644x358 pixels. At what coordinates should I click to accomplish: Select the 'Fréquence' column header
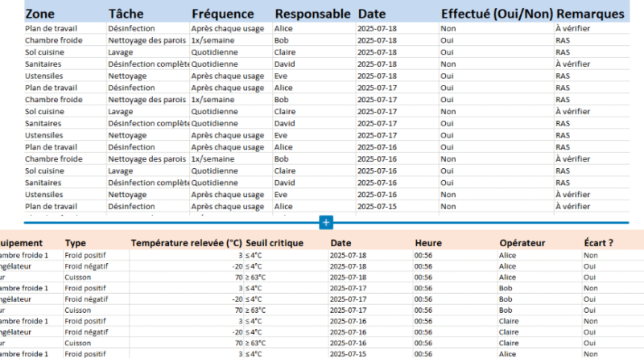click(223, 14)
